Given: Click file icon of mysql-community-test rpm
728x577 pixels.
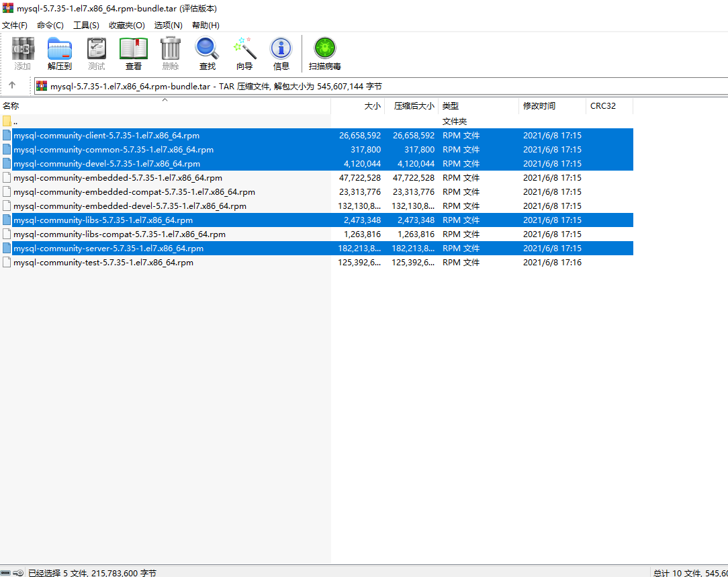Looking at the screenshot, I should tap(7, 262).
